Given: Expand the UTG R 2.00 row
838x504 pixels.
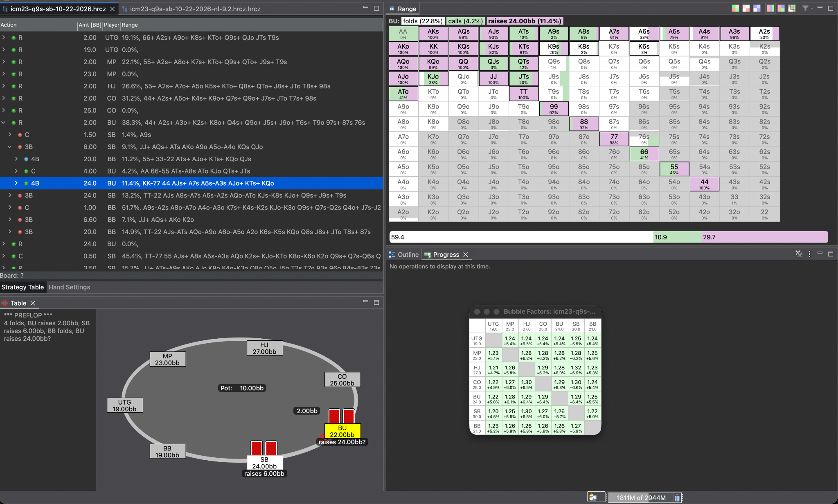Looking at the screenshot, I should (x=4, y=38).
